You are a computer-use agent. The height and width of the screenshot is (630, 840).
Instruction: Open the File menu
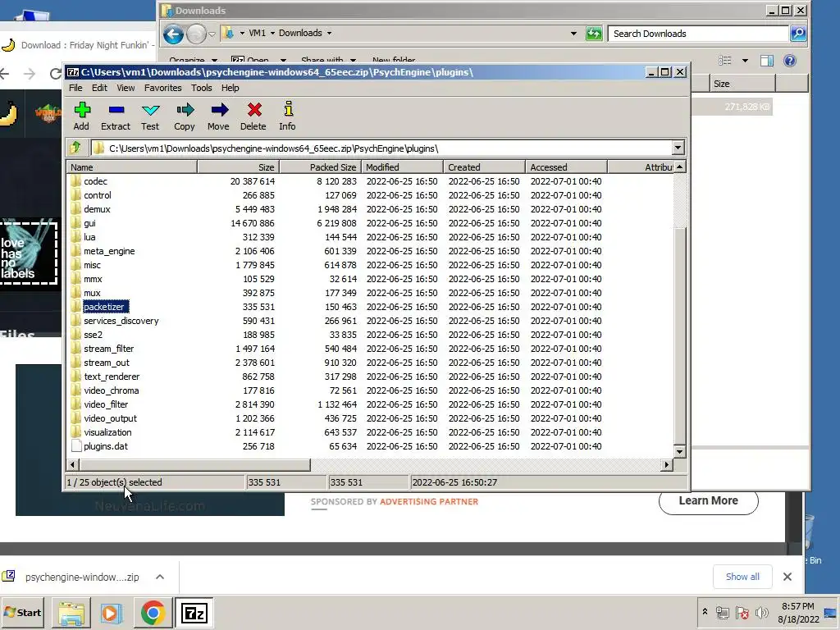coord(75,88)
